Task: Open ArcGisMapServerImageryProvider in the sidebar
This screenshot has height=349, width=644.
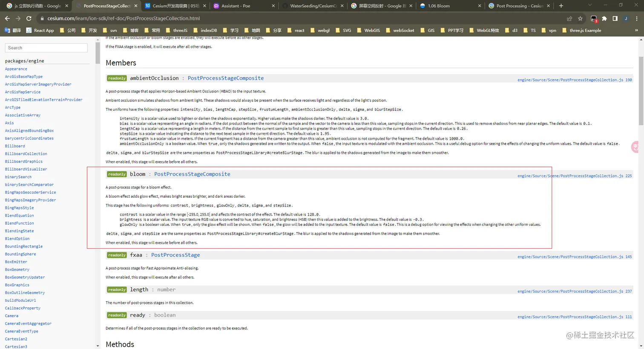Action: pyautogui.click(x=38, y=84)
